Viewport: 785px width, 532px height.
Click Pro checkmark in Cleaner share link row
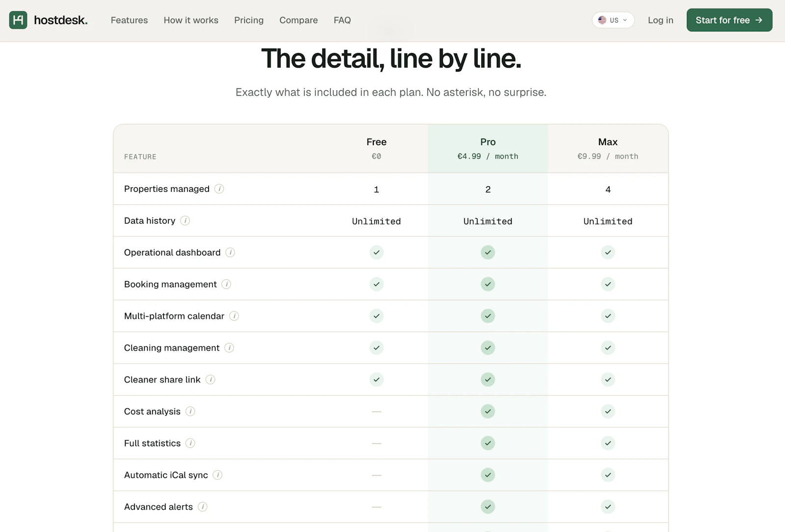point(488,380)
